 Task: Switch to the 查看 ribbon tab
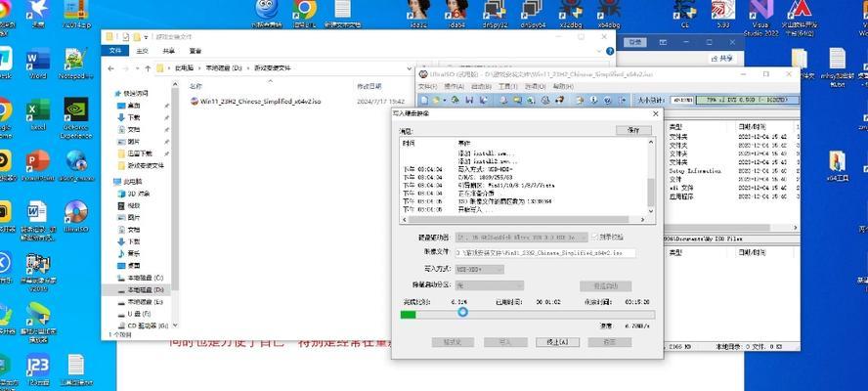(195, 51)
